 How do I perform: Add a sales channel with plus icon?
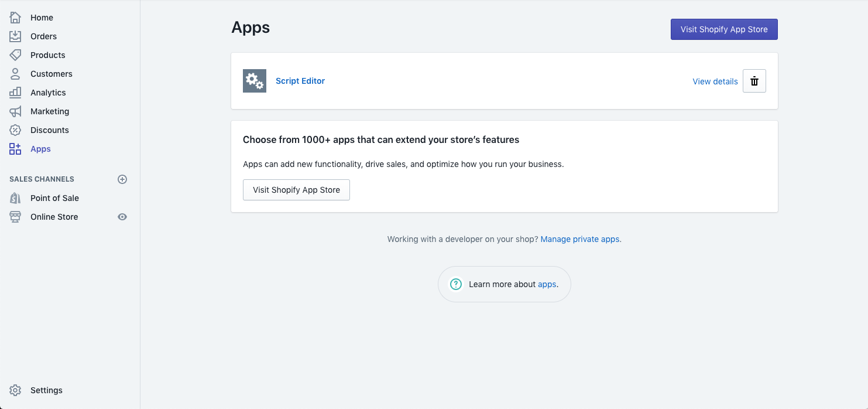[122, 179]
